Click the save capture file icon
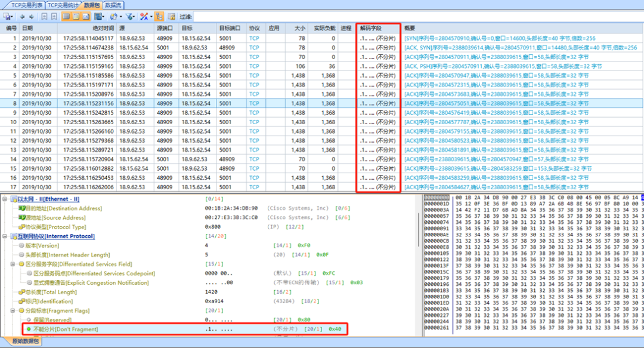This screenshot has width=644, height=348. click(7, 17)
